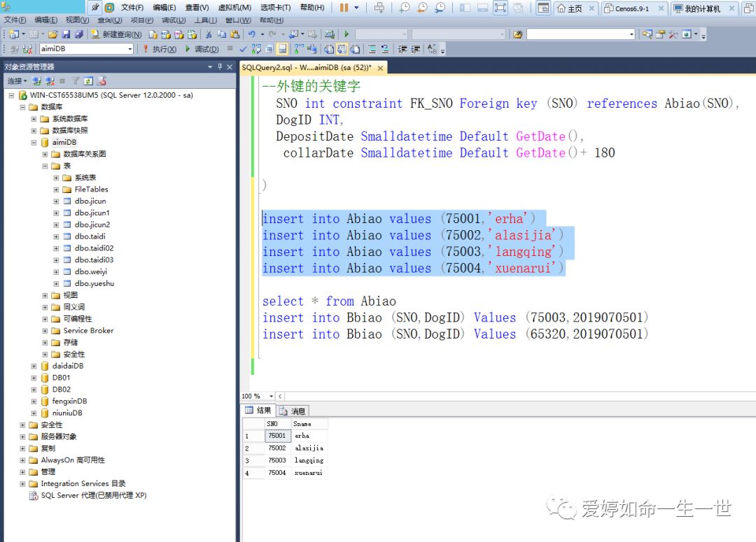Open the VMware 查看(V) menu
This screenshot has width=756, height=542.
(197, 8)
